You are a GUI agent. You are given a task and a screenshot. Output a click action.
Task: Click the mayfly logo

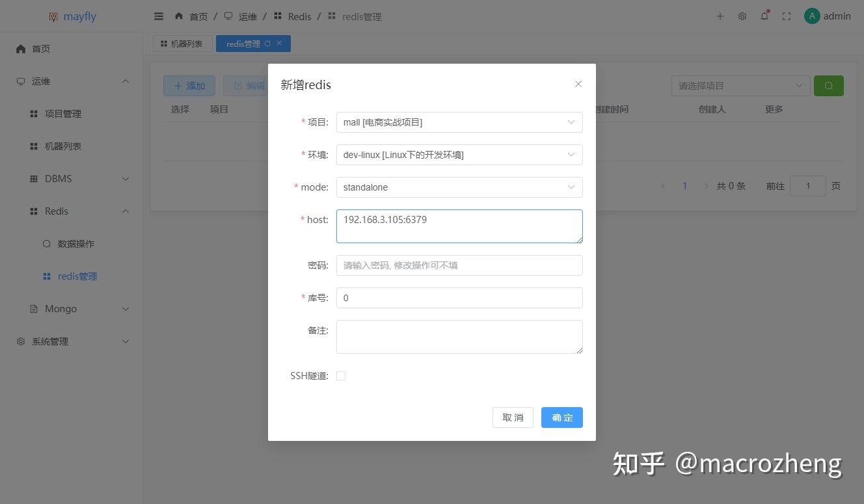(x=72, y=16)
